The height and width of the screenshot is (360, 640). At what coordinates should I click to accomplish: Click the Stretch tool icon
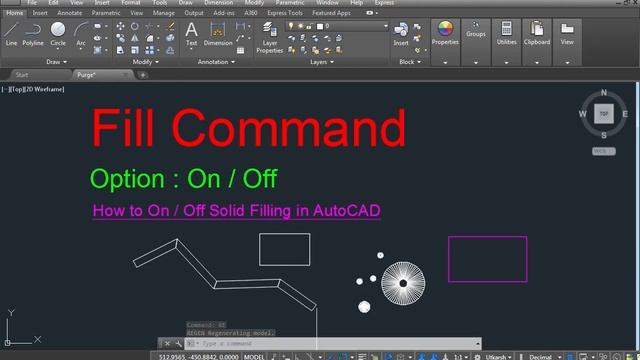(120, 50)
